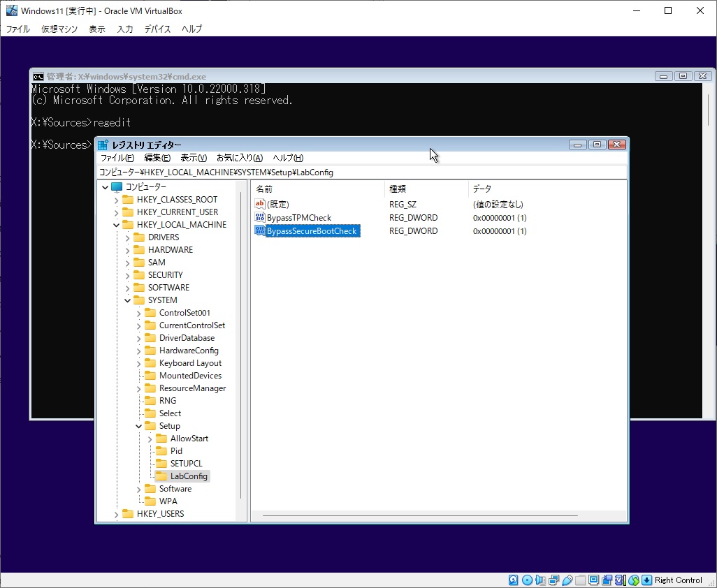Click the cmd.exe window title icon
717x588 pixels.
click(38, 76)
